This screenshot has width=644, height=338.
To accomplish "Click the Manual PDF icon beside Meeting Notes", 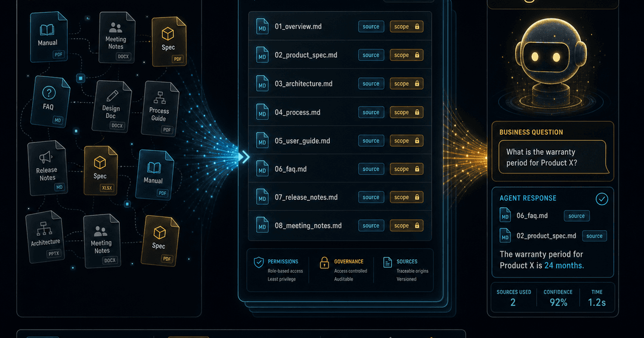I will tap(48, 37).
